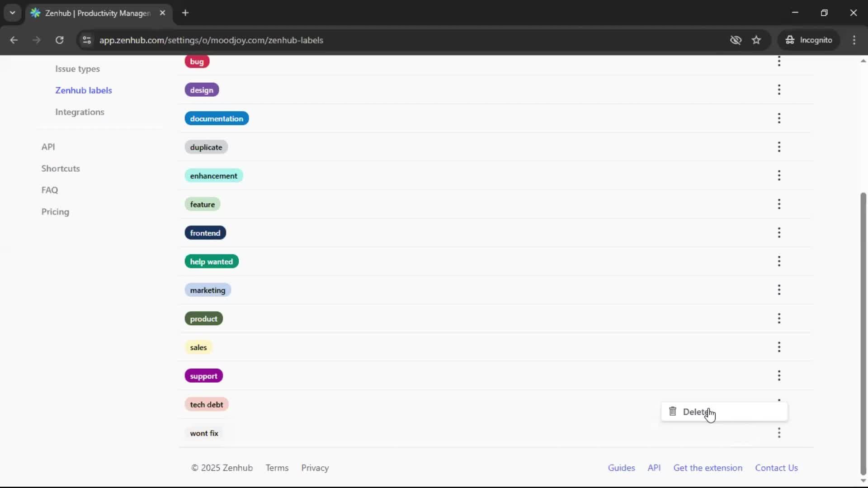This screenshot has width=868, height=488.
Task: Open a new browser tab
Action: point(185,13)
